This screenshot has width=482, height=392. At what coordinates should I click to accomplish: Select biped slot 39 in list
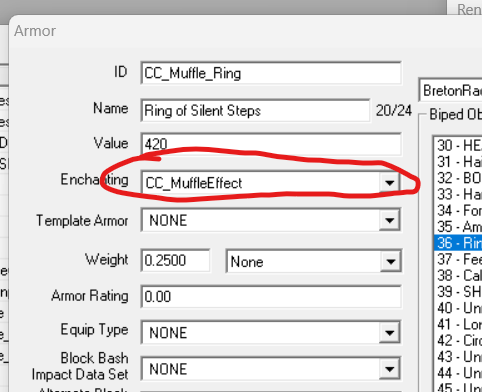coord(458,292)
